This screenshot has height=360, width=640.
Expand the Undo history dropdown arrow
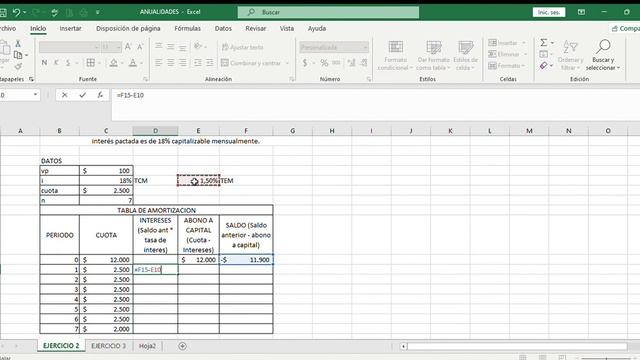[x=24, y=12]
